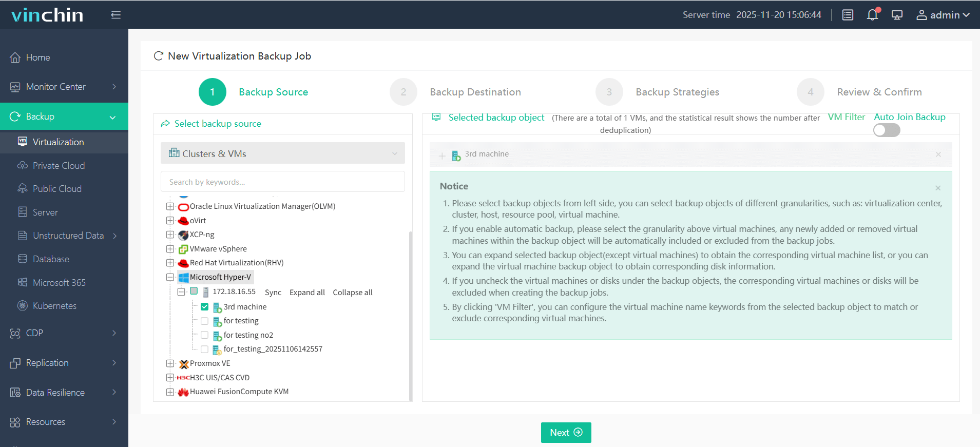Expand Monitor Center menu
Viewport: 980px width, 447px height.
click(64, 87)
